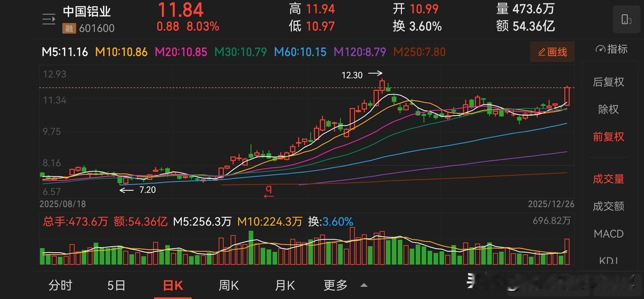The height and width of the screenshot is (299, 644).
Task: Tap the 量 473.6万 volume value
Action: tap(527, 9)
